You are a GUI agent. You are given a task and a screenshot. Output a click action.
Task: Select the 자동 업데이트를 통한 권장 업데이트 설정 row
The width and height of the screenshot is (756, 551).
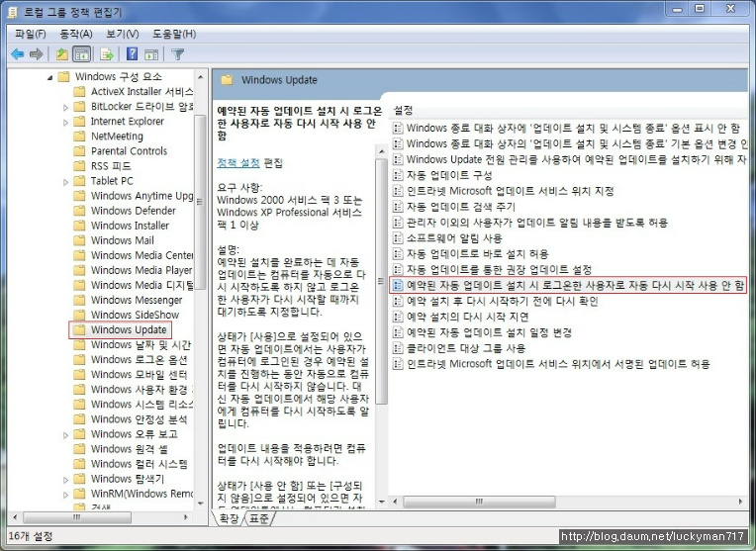click(x=492, y=269)
